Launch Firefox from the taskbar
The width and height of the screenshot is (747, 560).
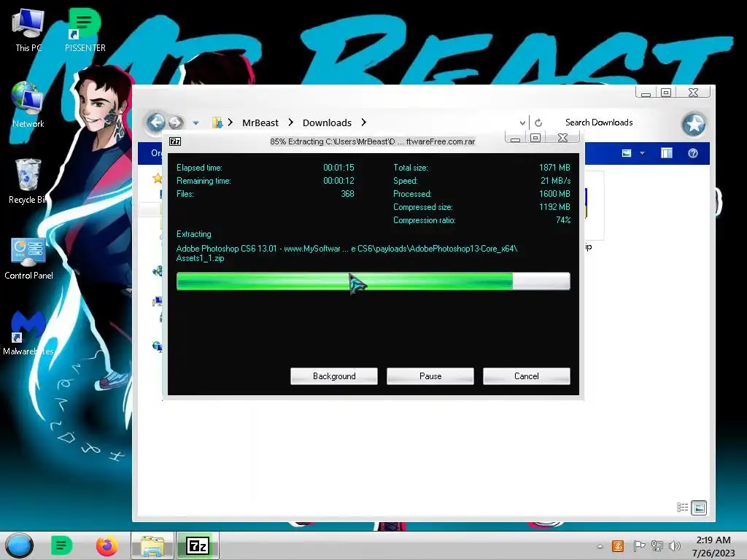coord(107,545)
